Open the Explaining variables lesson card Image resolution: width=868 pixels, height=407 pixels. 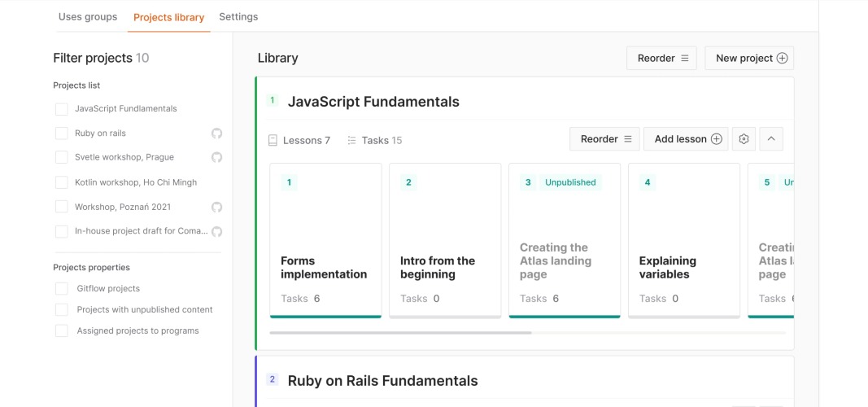[x=684, y=240]
